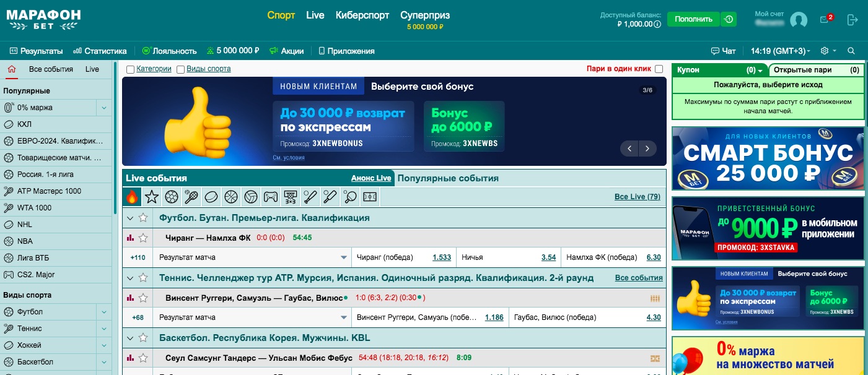Screen dimensions: 868x375
Task: Favorite the Баскетбол. Республика Корея category
Action: [143, 338]
